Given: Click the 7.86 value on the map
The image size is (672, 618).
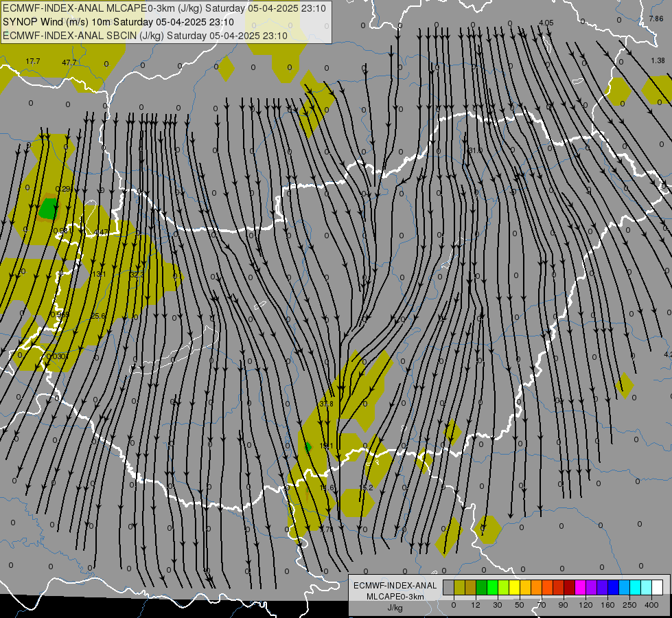Looking at the screenshot, I should (x=656, y=19).
